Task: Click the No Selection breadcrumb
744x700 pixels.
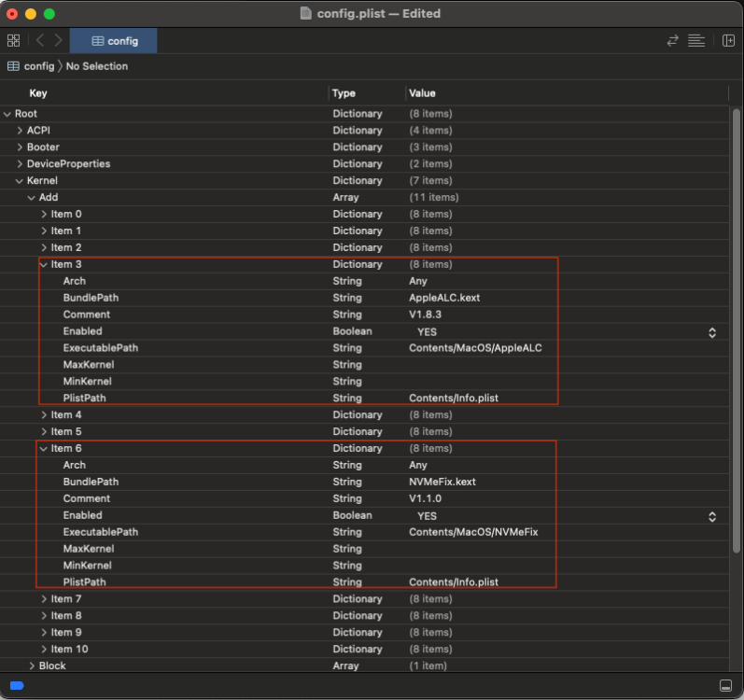Action: (x=97, y=66)
